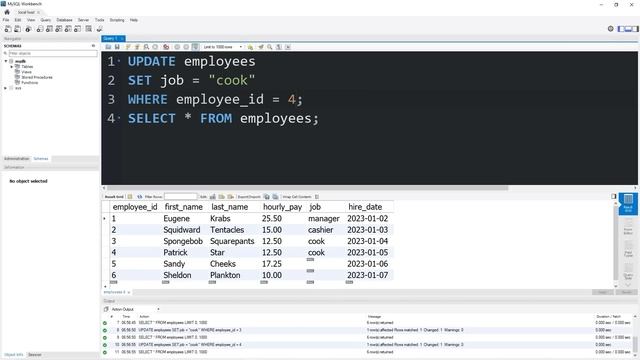The image size is (640, 360).
Task: Open the File menu
Action: point(6,20)
